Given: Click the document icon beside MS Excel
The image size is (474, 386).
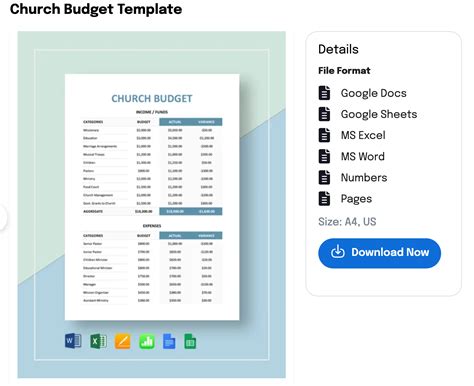Looking at the screenshot, I should coord(324,135).
